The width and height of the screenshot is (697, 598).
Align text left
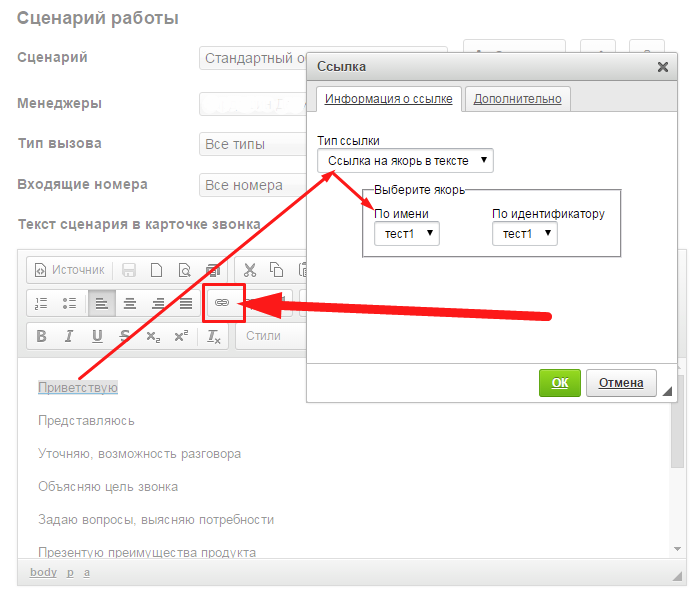click(102, 303)
